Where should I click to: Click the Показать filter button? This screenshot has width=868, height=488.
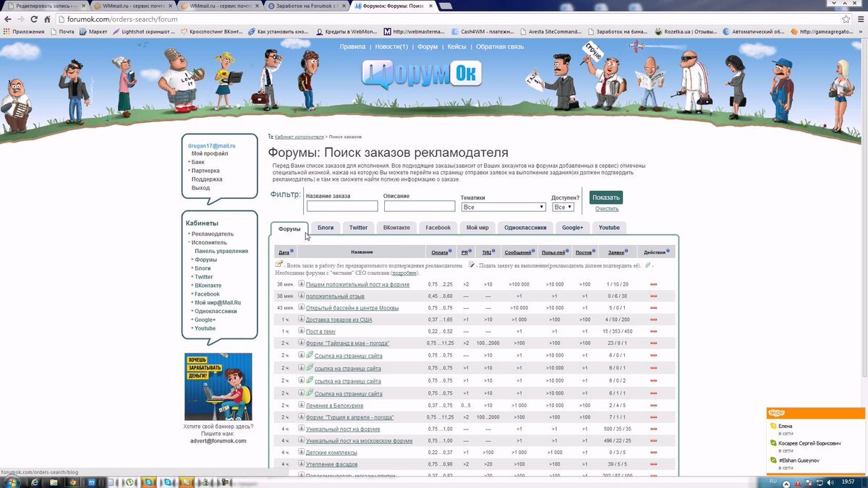click(x=606, y=197)
